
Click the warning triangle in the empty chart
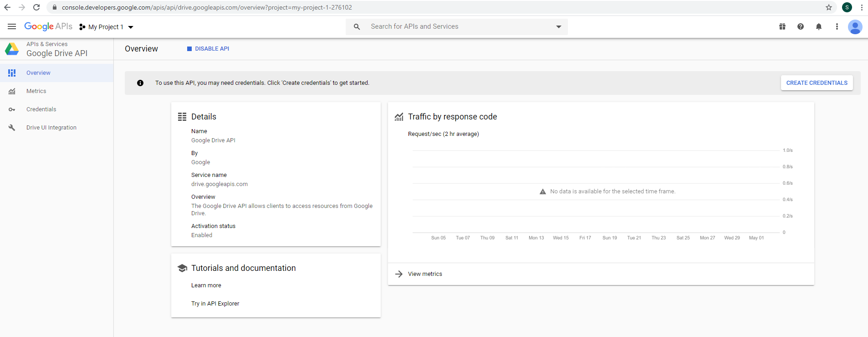click(543, 192)
